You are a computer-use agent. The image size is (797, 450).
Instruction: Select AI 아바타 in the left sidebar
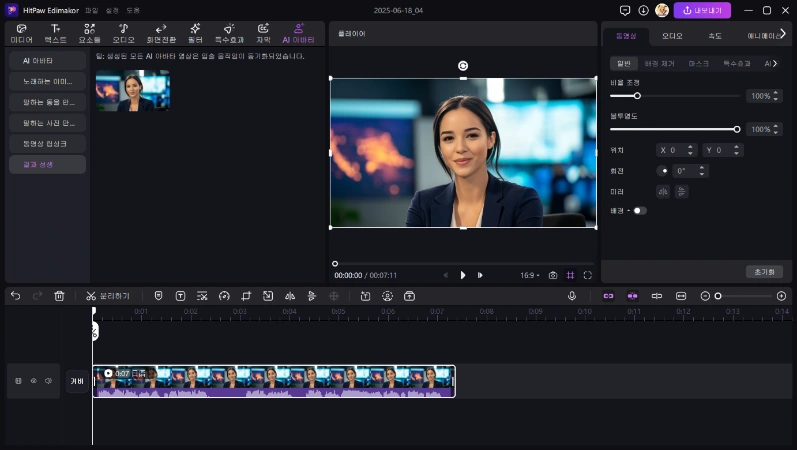(x=47, y=61)
